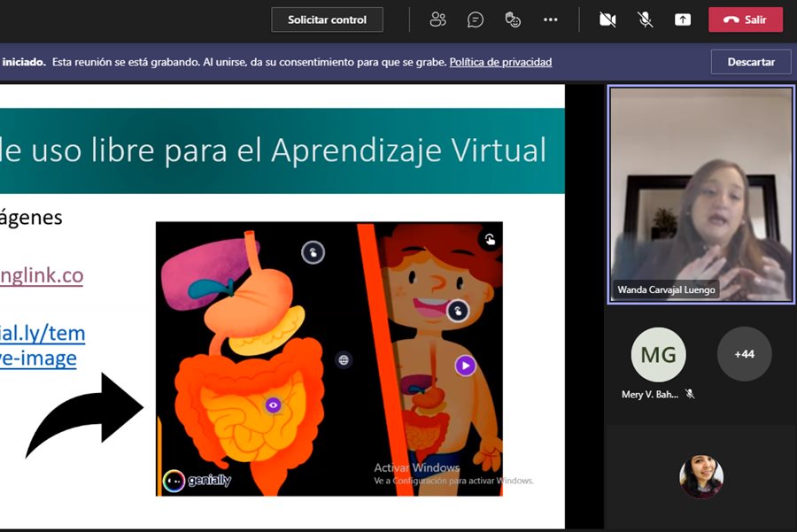Click Mery V. Bah... muted mic icon
Image resolution: width=797 pixels, height=532 pixels.
690,394
